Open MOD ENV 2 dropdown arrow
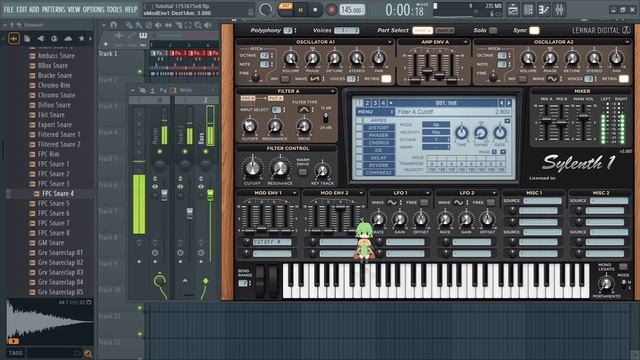The height and width of the screenshot is (360, 640). coord(361,193)
